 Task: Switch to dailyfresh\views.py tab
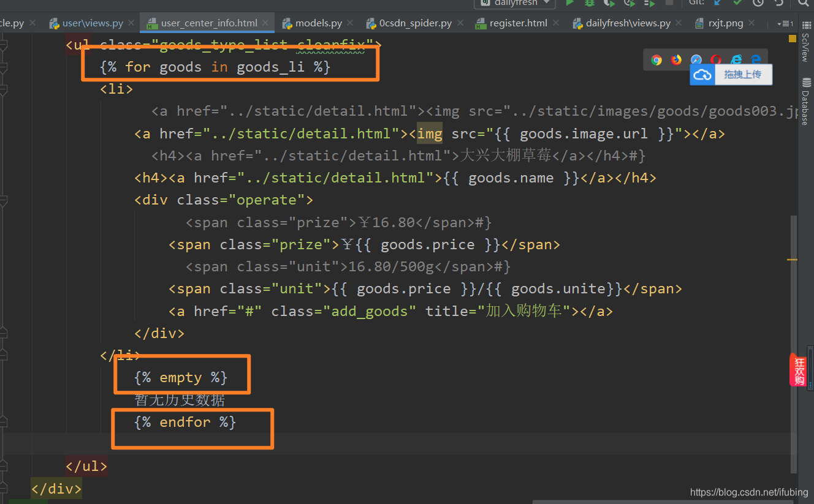(x=628, y=23)
